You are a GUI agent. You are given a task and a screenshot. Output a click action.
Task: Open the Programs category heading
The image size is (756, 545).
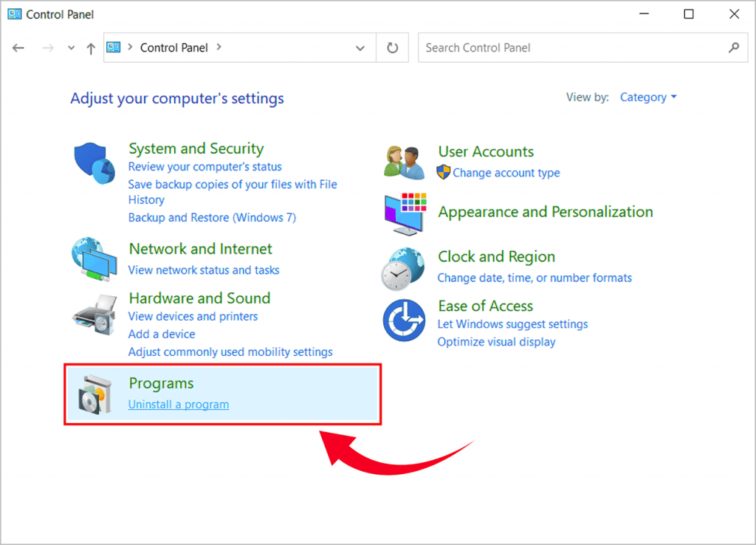tap(161, 383)
